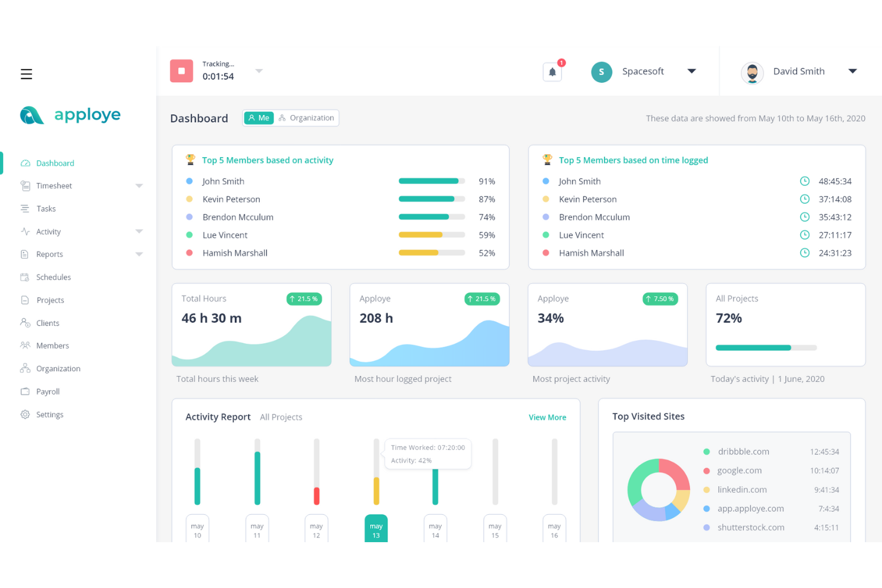Open the Dashboard sidebar icon
Viewport: 882px width, 588px height.
[x=26, y=163]
